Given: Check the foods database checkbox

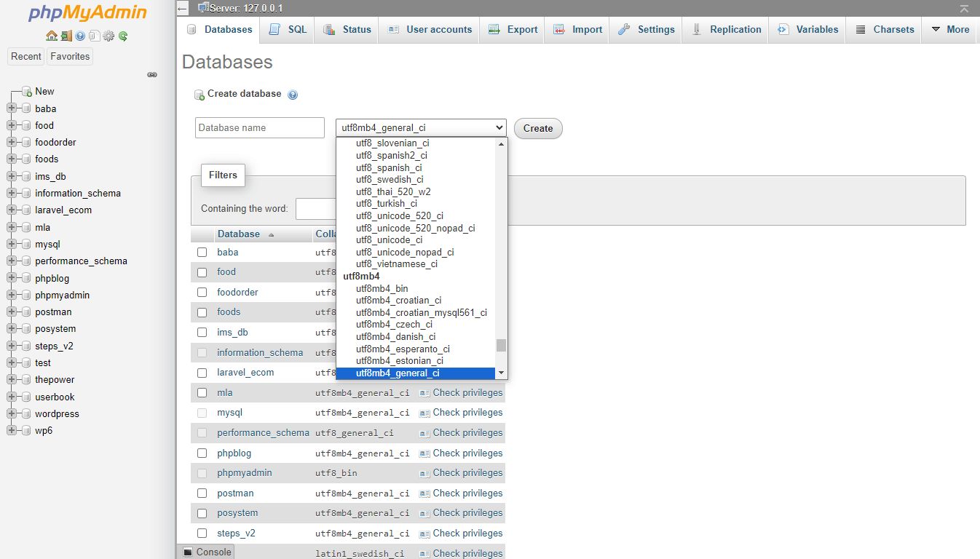Looking at the screenshot, I should (x=202, y=312).
